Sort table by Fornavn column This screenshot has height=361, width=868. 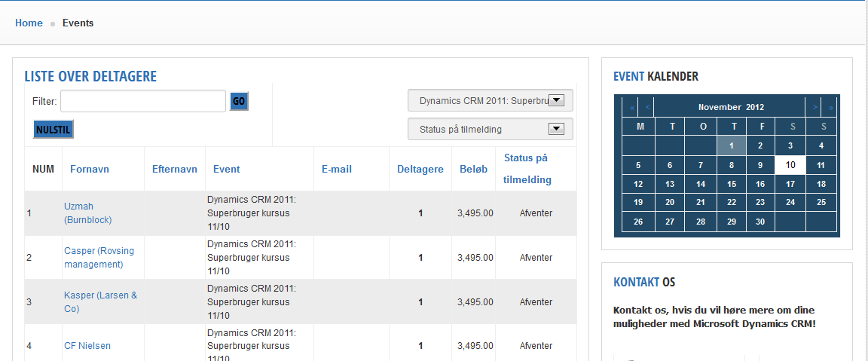click(x=90, y=170)
